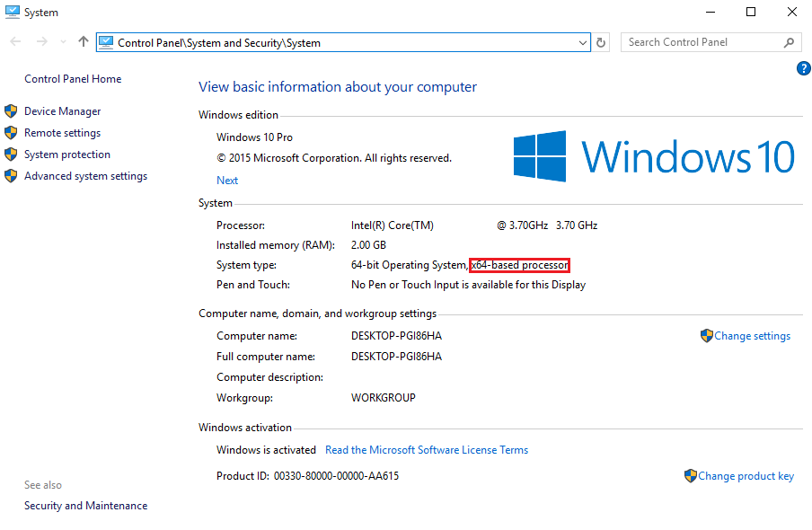
Task: Focus the Search Control Panel field
Action: [x=710, y=42]
